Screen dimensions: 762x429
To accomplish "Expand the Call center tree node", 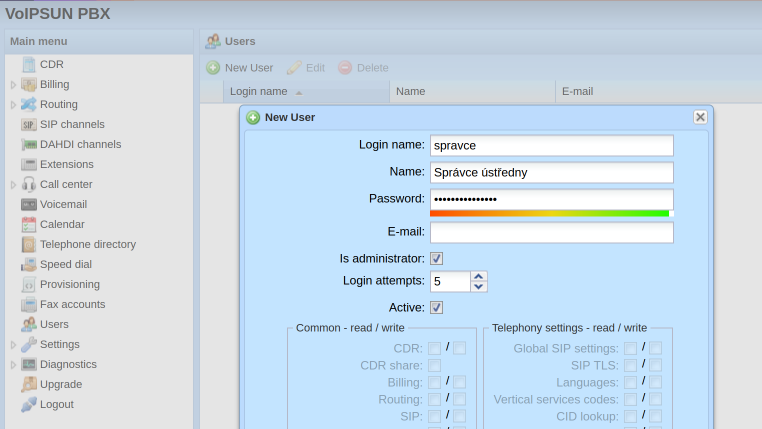I will tap(13, 185).
